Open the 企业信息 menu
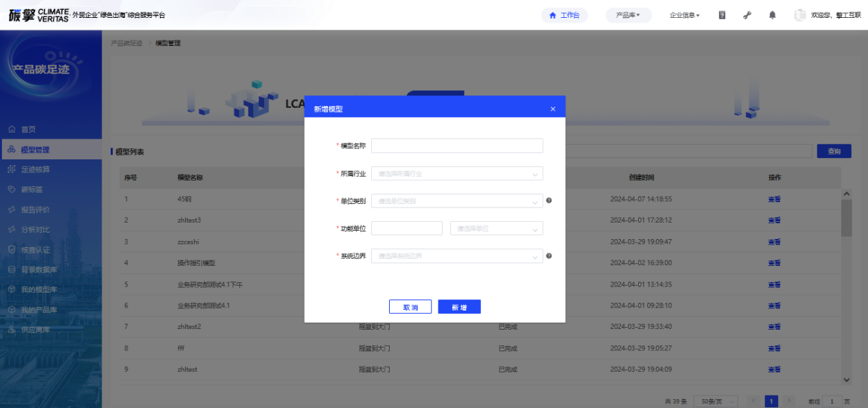 tap(684, 15)
